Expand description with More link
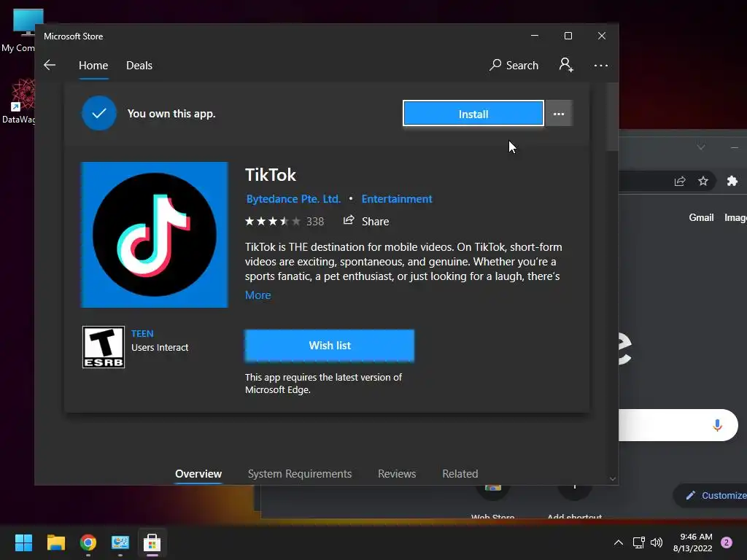This screenshot has width=747, height=560. [x=258, y=295]
